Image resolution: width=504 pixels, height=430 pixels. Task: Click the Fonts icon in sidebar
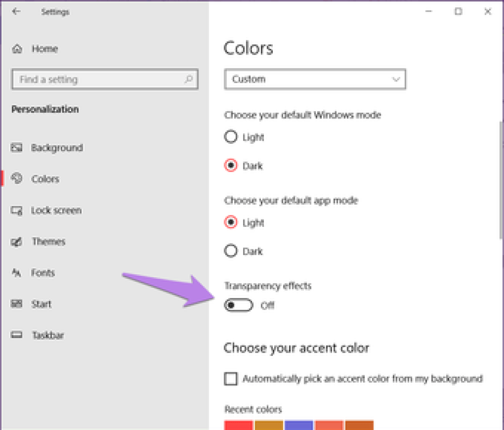pyautogui.click(x=17, y=273)
